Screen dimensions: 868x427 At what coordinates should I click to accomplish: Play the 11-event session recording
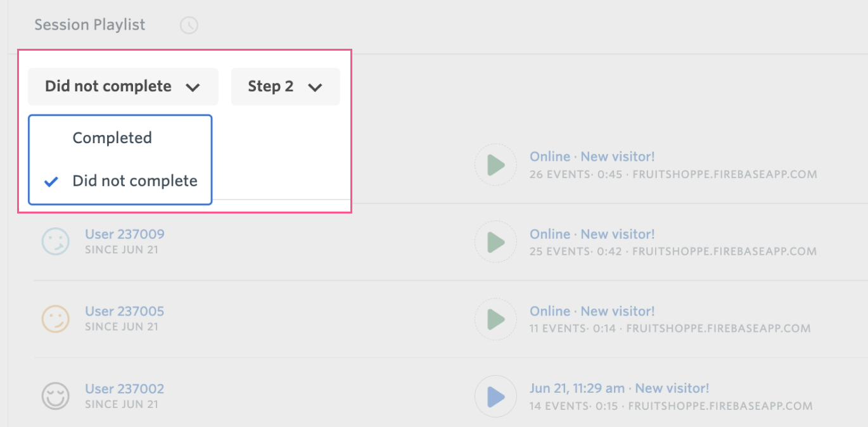[x=495, y=319]
